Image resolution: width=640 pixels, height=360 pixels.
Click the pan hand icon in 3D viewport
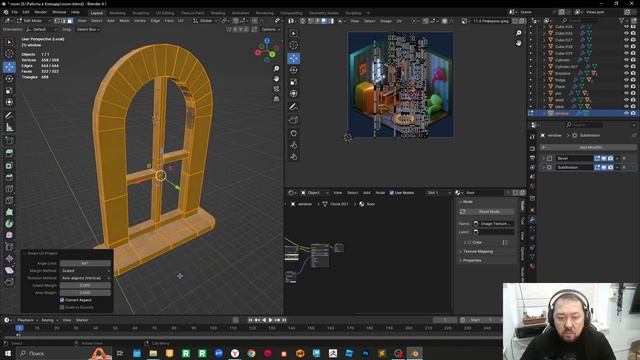click(x=276, y=78)
